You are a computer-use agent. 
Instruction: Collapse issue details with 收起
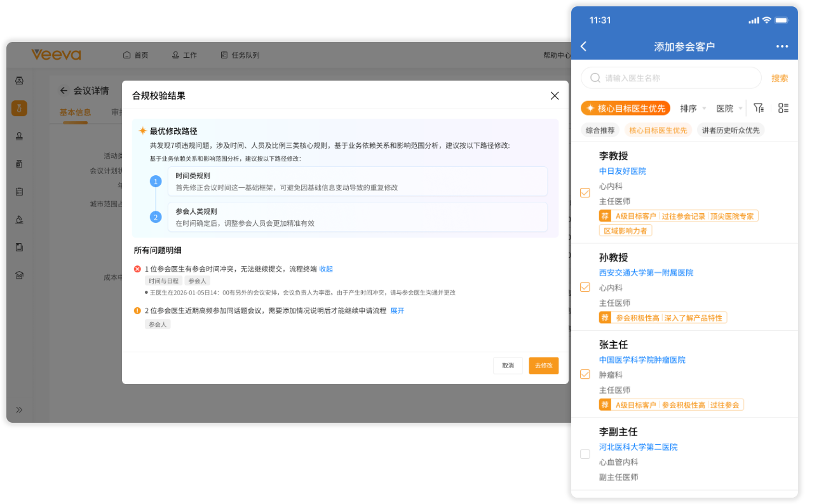pyautogui.click(x=326, y=269)
